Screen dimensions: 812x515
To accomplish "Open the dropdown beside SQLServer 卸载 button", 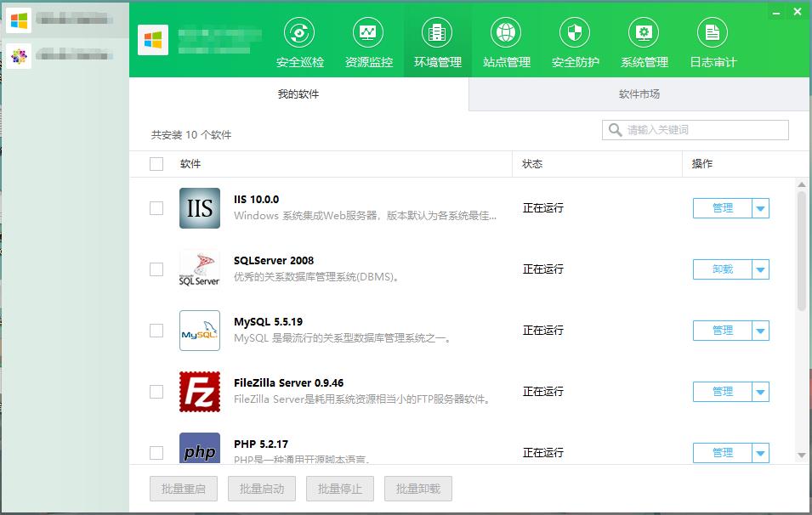I will [x=758, y=269].
